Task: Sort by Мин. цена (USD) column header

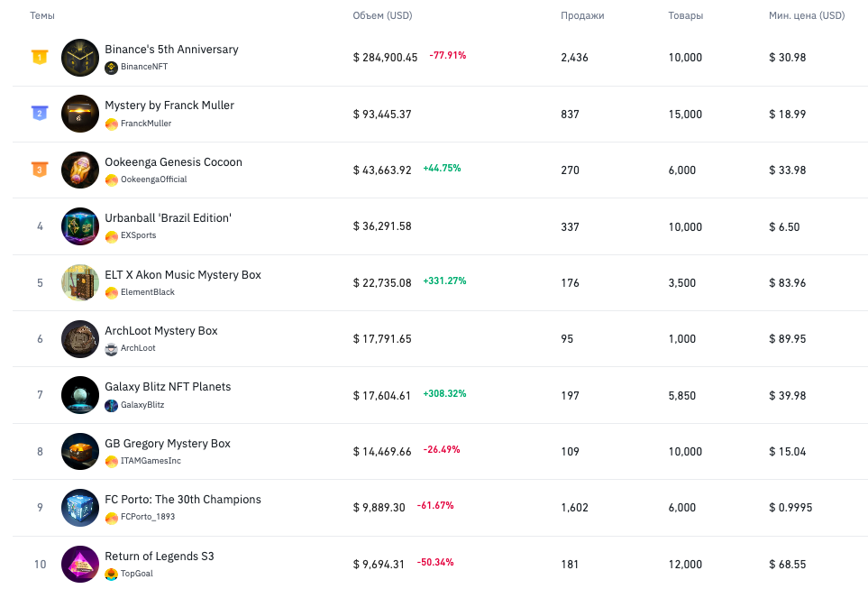Action: click(807, 15)
